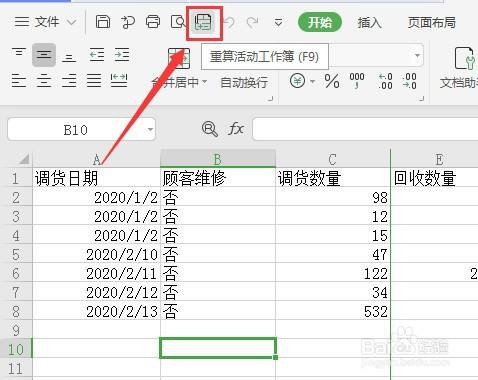The image size is (478, 380).
Task: Decrease indent icon
Action: click(x=97, y=55)
